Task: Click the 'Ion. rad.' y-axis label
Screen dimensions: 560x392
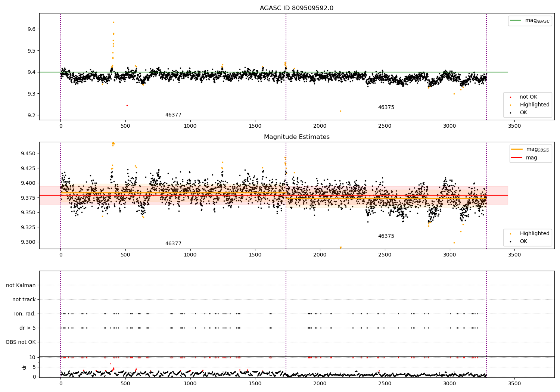Action: click(x=25, y=314)
